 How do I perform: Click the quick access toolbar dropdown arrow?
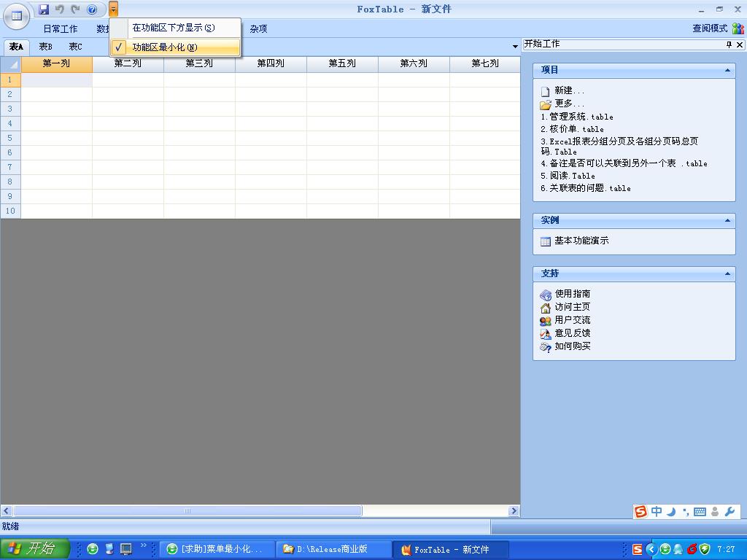click(113, 9)
